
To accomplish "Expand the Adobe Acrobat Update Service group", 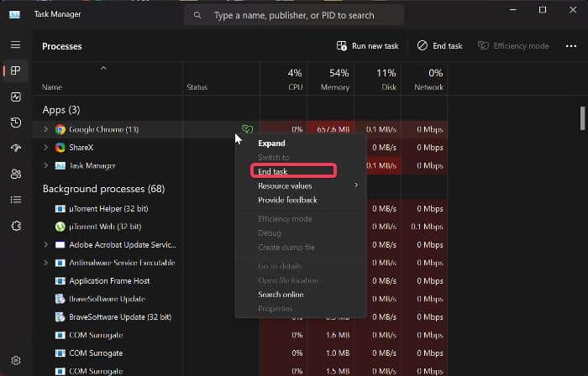I will [45, 244].
